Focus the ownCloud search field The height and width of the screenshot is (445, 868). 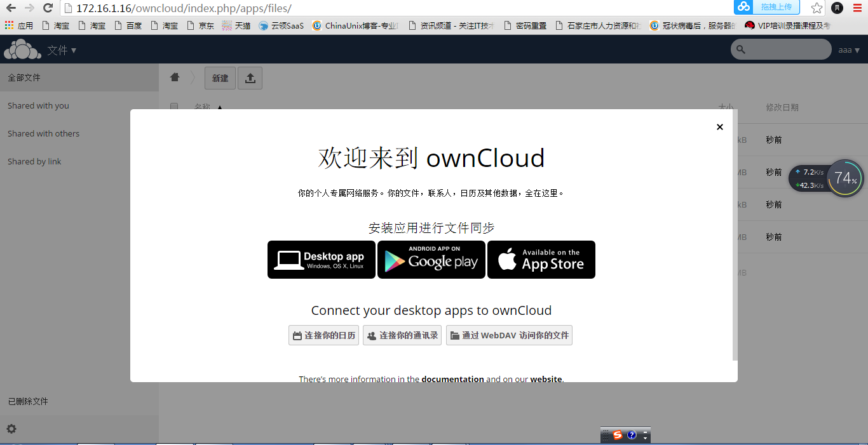coord(781,50)
